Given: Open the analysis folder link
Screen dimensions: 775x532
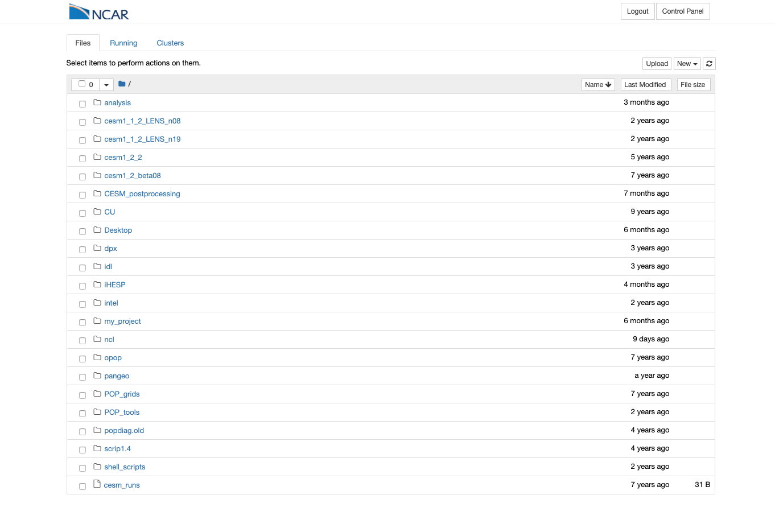Looking at the screenshot, I should [x=117, y=103].
